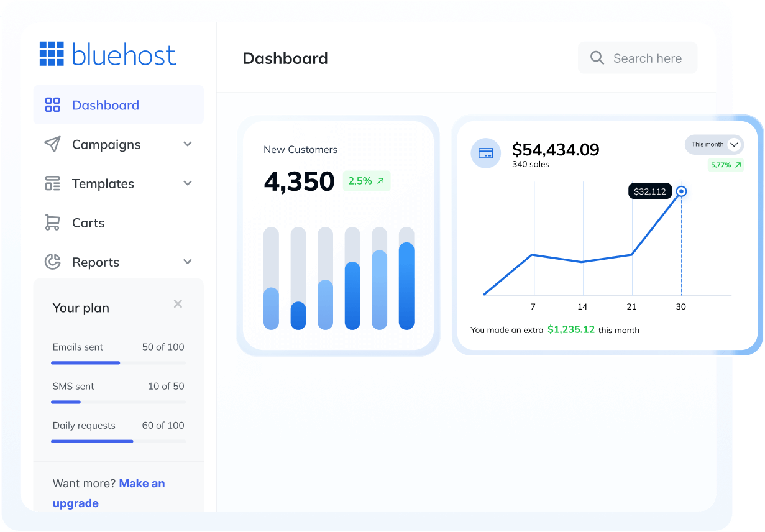Open the Dashboard menu item
The height and width of the screenshot is (532, 765).
tap(106, 105)
